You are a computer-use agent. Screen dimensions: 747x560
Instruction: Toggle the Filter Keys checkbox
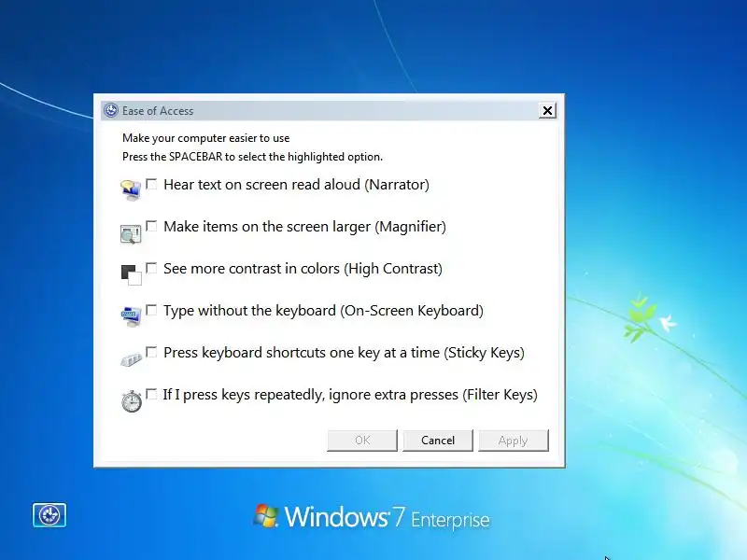pos(151,394)
